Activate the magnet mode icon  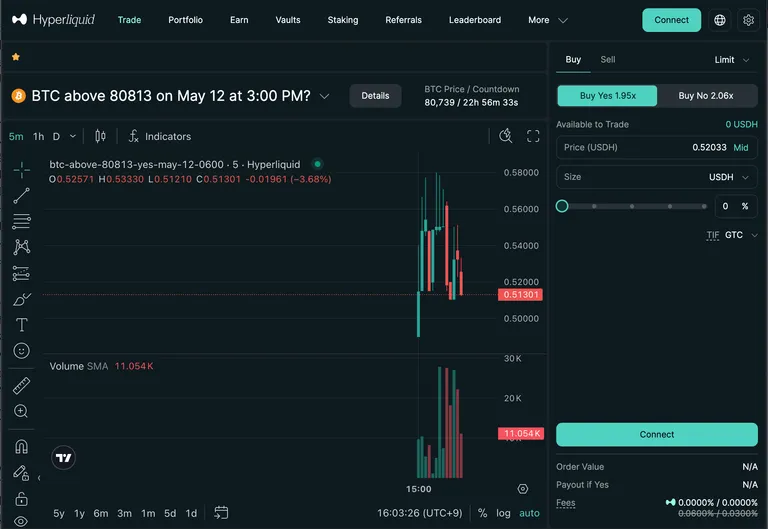click(21, 447)
